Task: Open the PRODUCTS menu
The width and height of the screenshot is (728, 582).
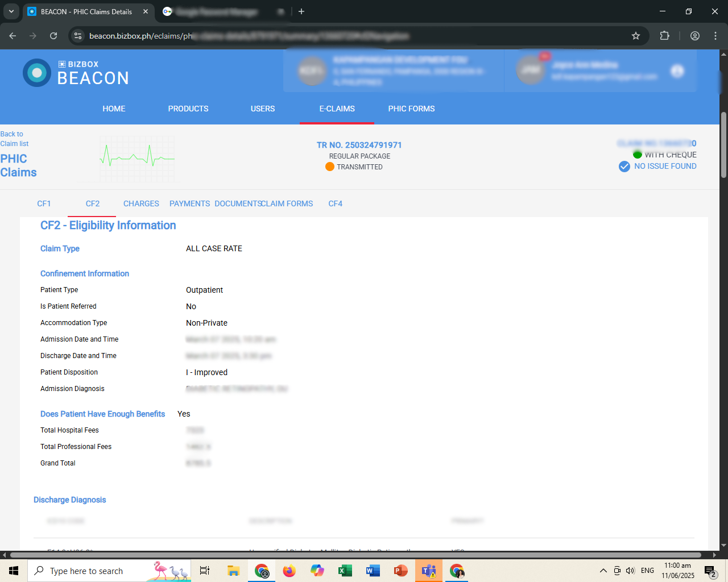Action: click(188, 109)
